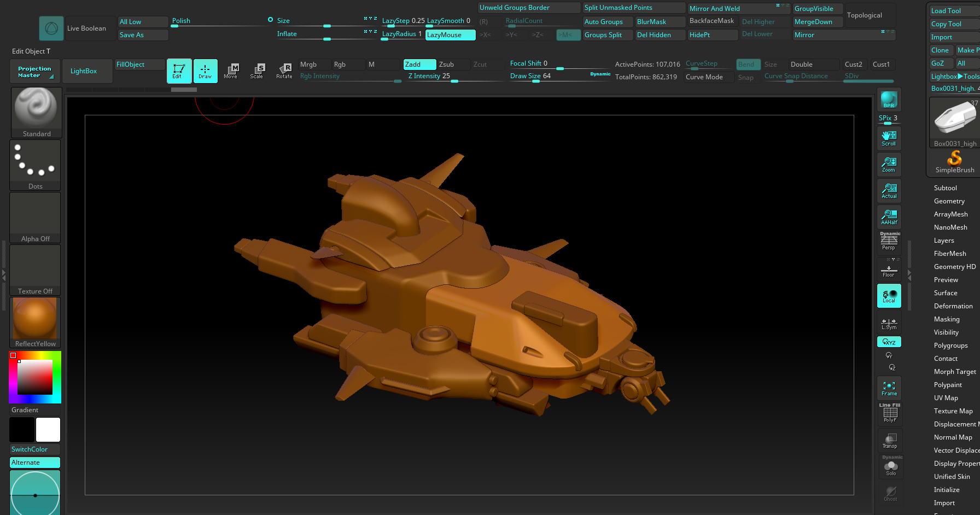Screen dimensions: 980x515
Task: Select the Rotate gizmo icon
Action: (x=284, y=71)
